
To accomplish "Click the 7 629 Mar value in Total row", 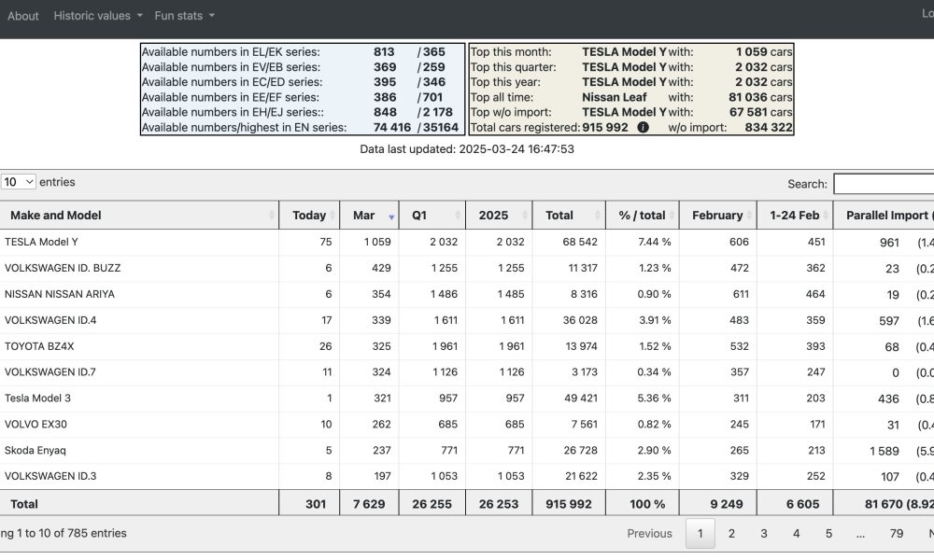I will [369, 505].
